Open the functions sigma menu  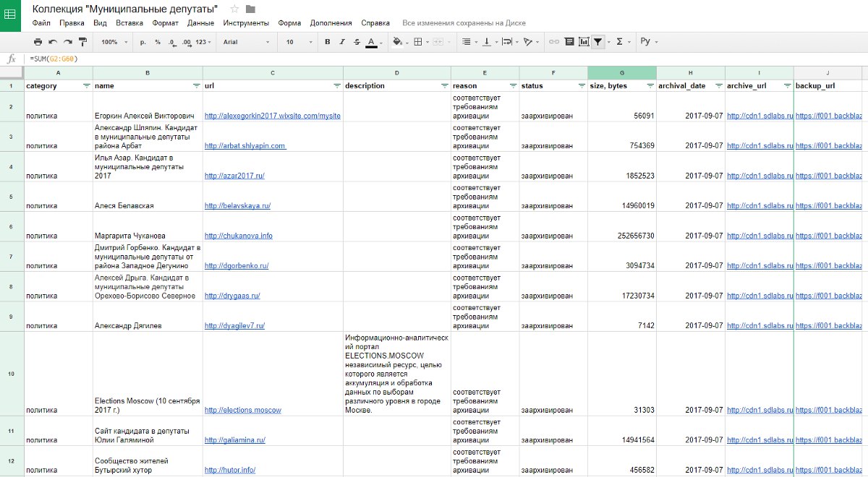pyautogui.click(x=622, y=42)
